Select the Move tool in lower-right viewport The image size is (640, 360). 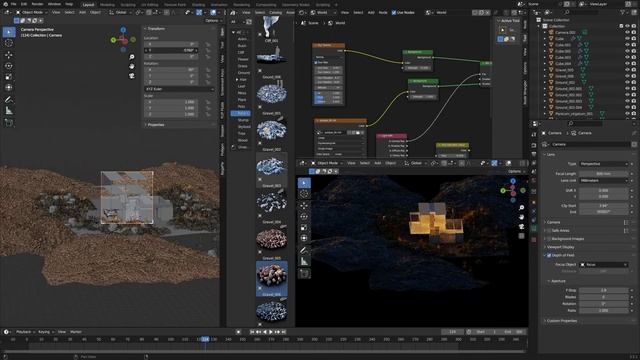tap(304, 205)
